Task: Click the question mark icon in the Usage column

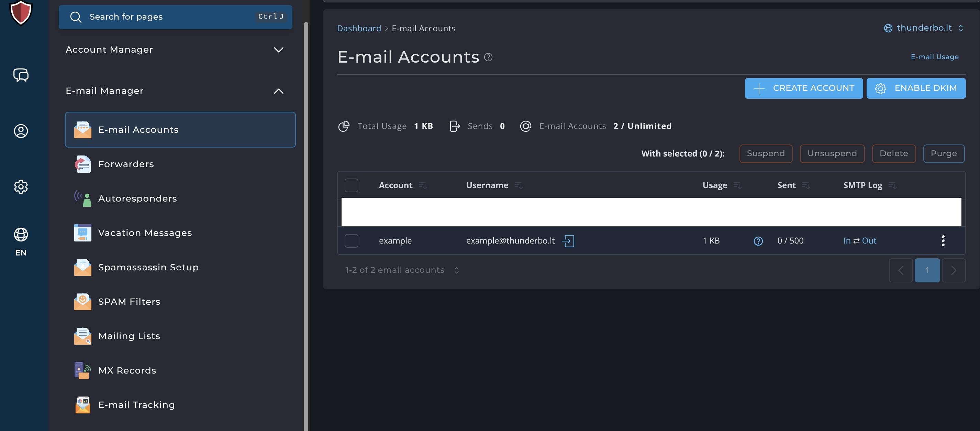Action: pos(758,241)
